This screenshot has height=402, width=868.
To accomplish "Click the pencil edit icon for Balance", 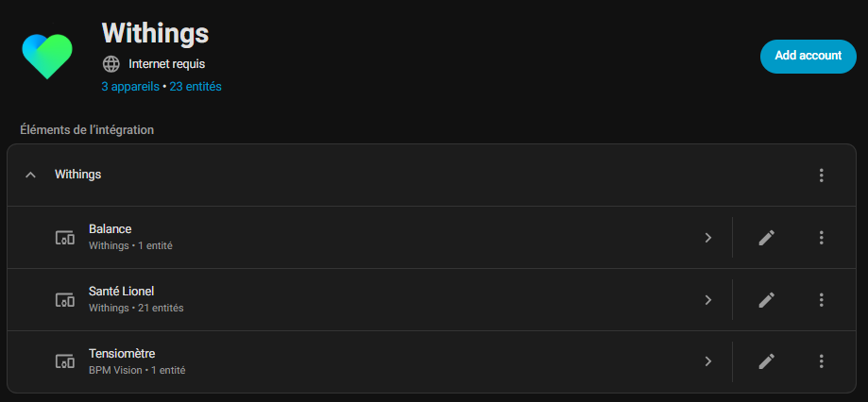I will [x=767, y=238].
